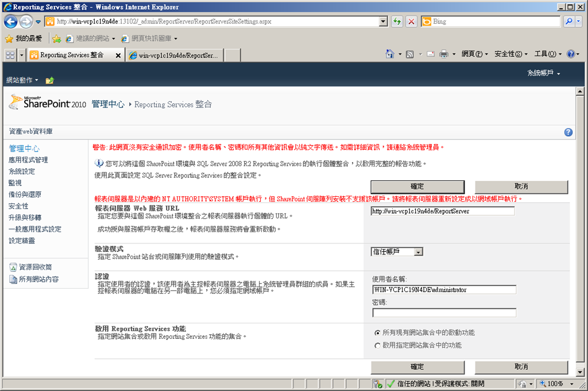The image size is (588, 391).
Task: Open Favorites with the star icon
Action: tap(9, 38)
